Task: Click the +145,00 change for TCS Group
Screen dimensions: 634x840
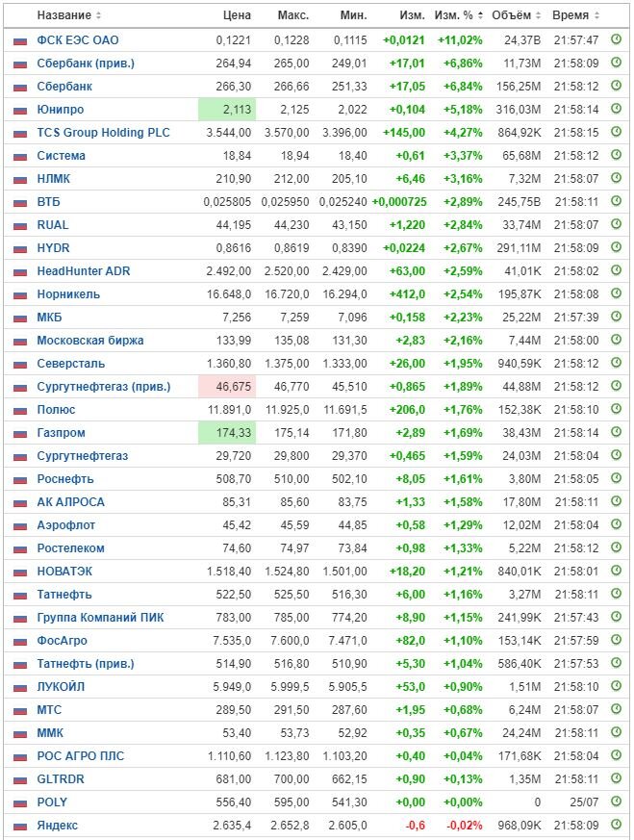Action: pyautogui.click(x=404, y=133)
